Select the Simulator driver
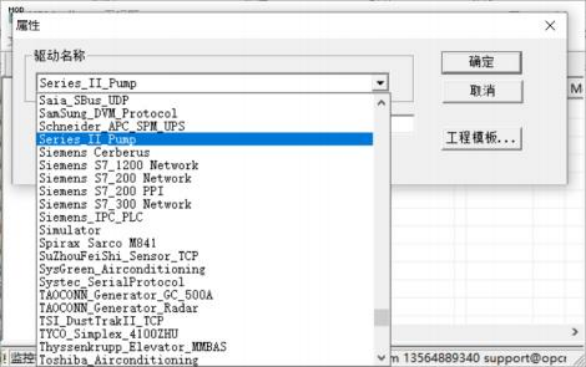Image resolution: width=586 pixels, height=367 pixels. pyautogui.click(x=206, y=230)
